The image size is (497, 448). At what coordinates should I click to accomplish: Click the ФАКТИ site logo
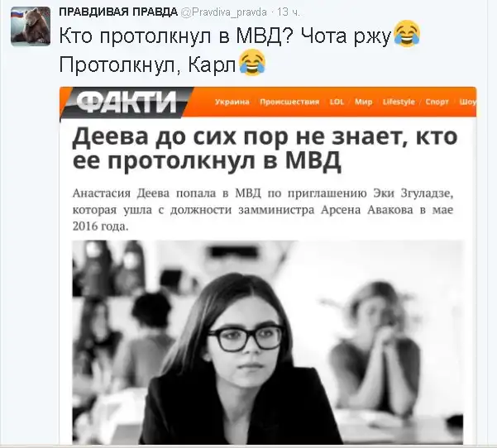click(127, 102)
